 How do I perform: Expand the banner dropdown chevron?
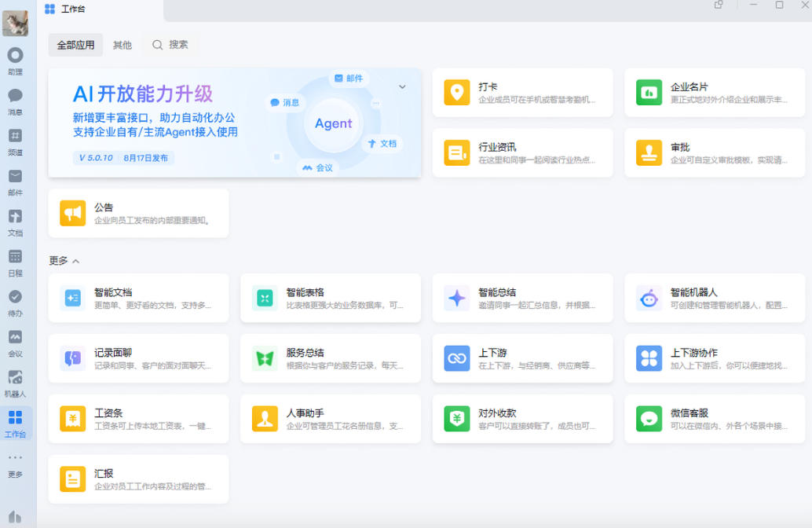click(x=402, y=86)
